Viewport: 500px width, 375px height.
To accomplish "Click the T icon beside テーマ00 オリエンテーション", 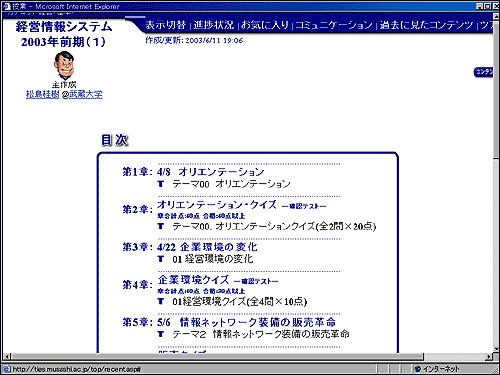I will 161,184.
